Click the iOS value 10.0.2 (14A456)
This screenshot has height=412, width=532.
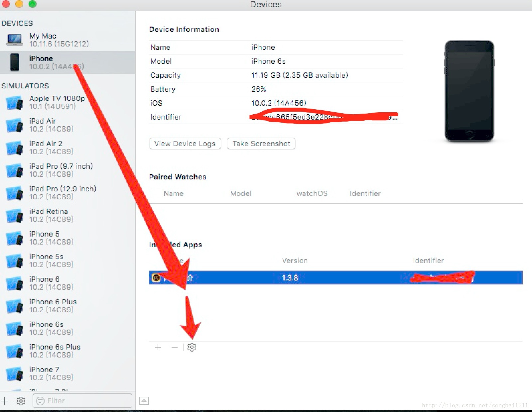pyautogui.click(x=279, y=103)
